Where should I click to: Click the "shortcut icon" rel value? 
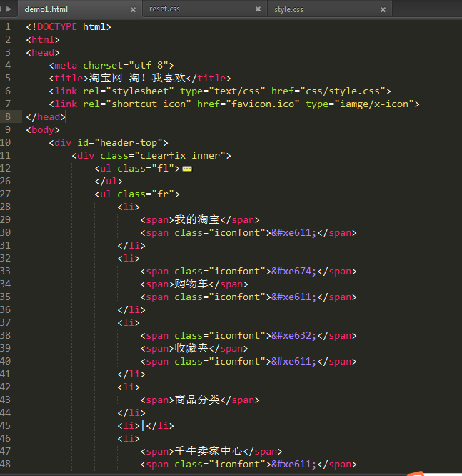[x=149, y=104]
